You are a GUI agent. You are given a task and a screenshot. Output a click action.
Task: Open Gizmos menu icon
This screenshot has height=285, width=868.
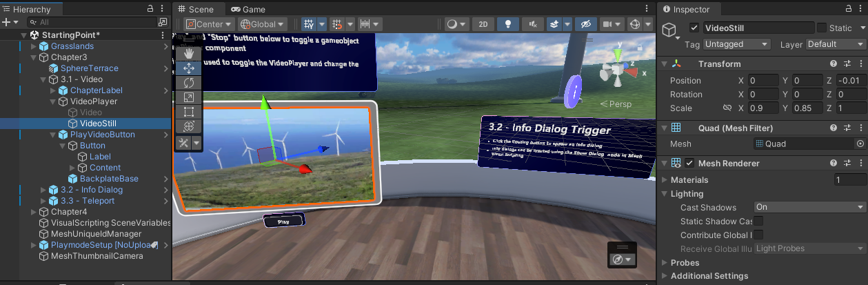pos(635,24)
